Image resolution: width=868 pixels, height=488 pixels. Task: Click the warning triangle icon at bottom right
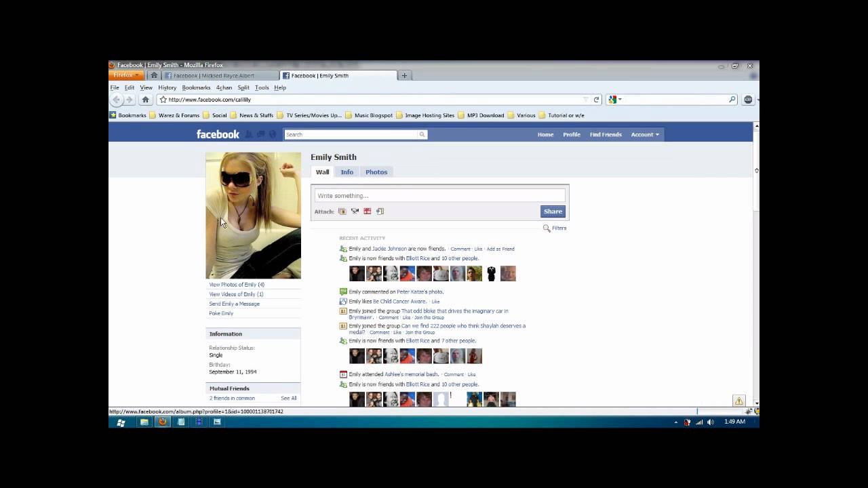tap(739, 401)
